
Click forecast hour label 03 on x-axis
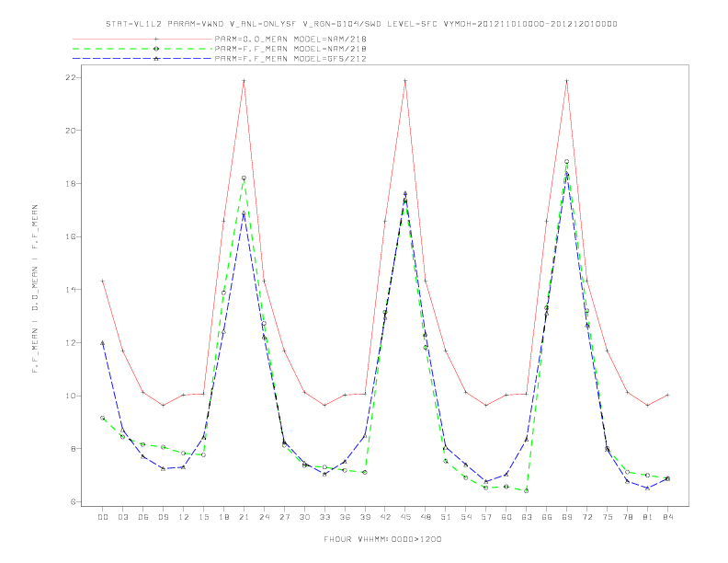(x=122, y=517)
